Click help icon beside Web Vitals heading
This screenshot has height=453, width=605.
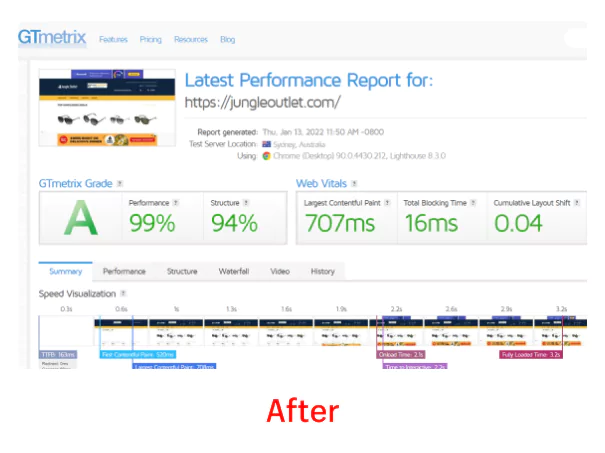click(x=352, y=184)
